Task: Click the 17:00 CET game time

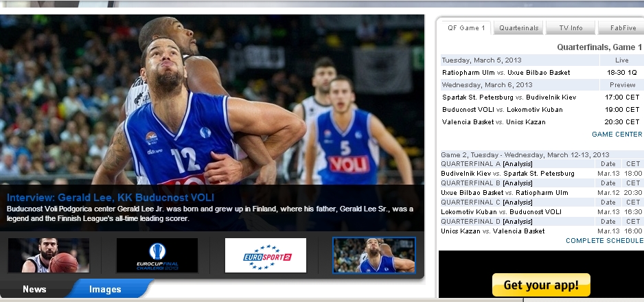Action: click(x=622, y=97)
